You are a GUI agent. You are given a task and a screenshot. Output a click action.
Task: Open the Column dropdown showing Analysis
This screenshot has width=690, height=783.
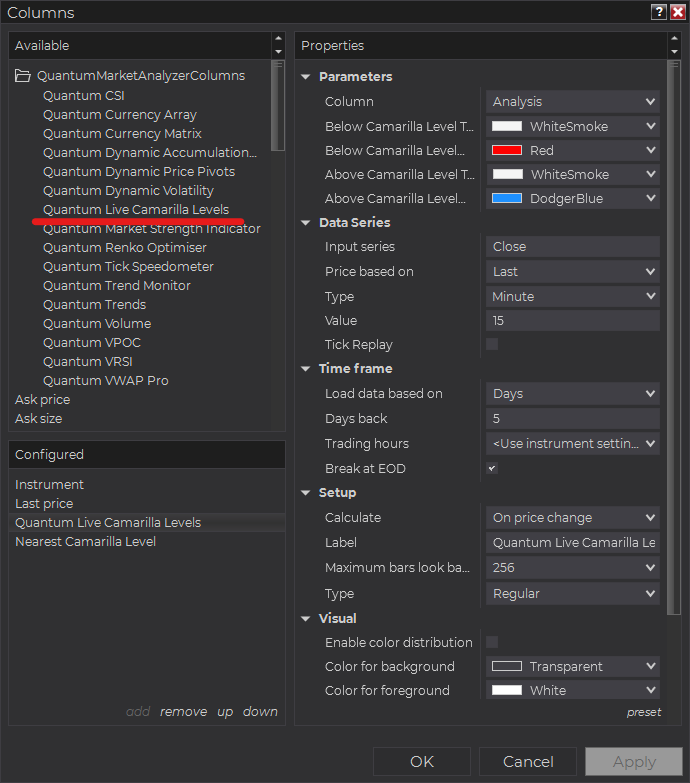573,101
